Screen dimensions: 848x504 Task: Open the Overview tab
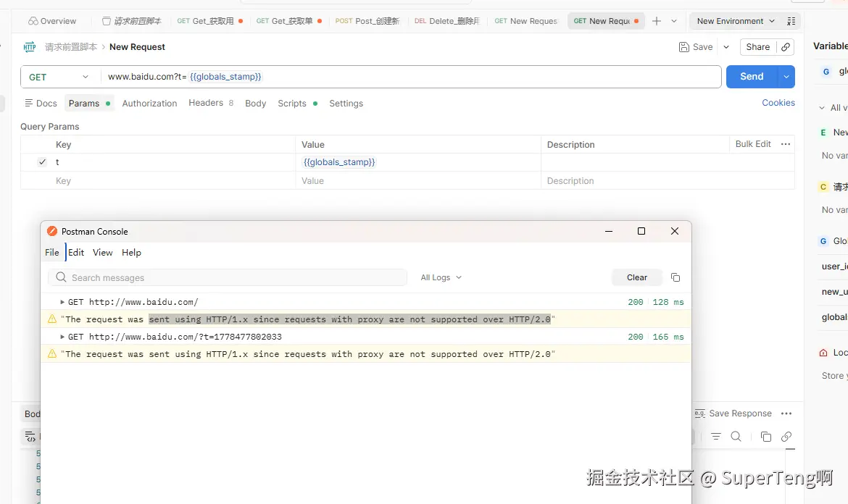[x=52, y=21]
